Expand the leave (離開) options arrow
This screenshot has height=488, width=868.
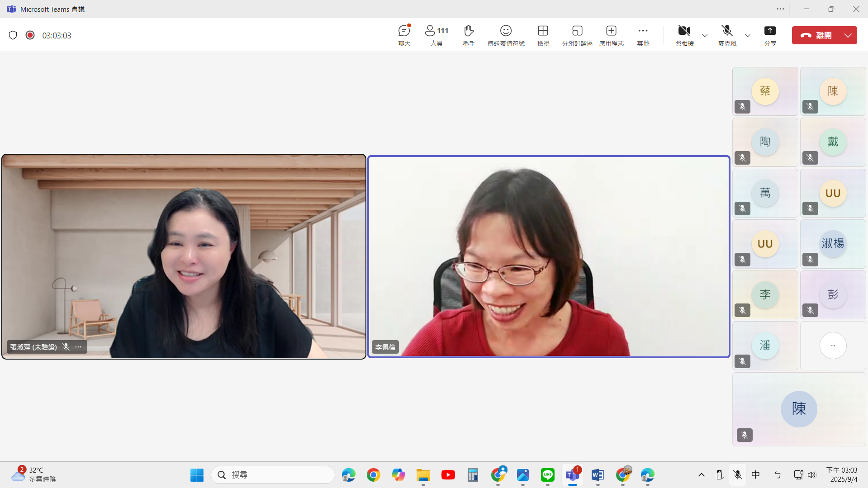coord(848,35)
